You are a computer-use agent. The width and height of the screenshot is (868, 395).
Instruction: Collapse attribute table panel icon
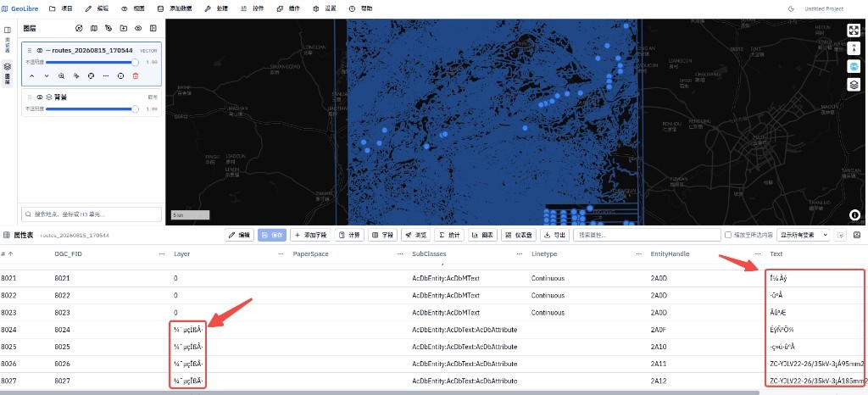(x=857, y=235)
